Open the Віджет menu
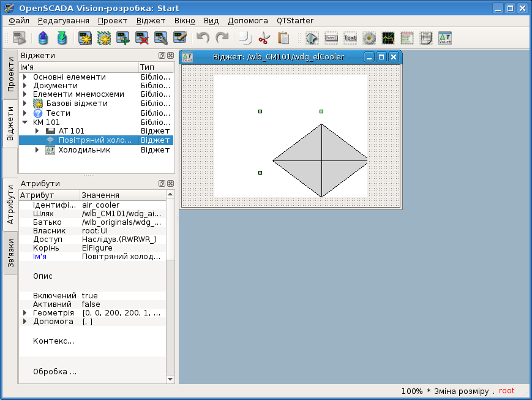The image size is (532, 400). pos(151,20)
